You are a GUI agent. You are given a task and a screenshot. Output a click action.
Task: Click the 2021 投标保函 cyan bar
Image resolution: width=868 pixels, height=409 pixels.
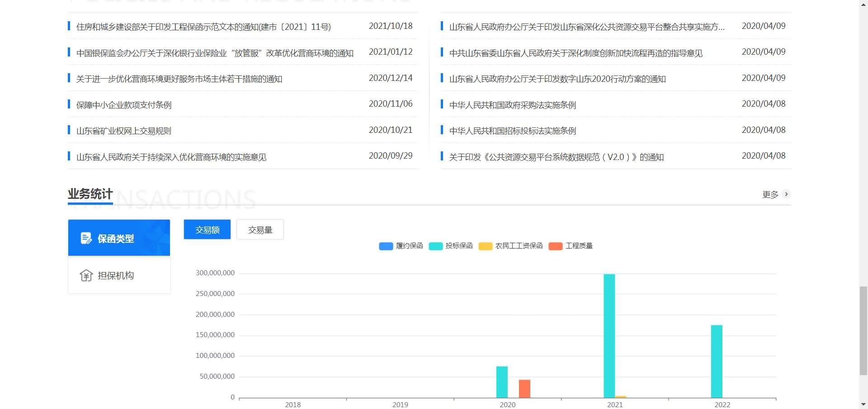(x=609, y=336)
